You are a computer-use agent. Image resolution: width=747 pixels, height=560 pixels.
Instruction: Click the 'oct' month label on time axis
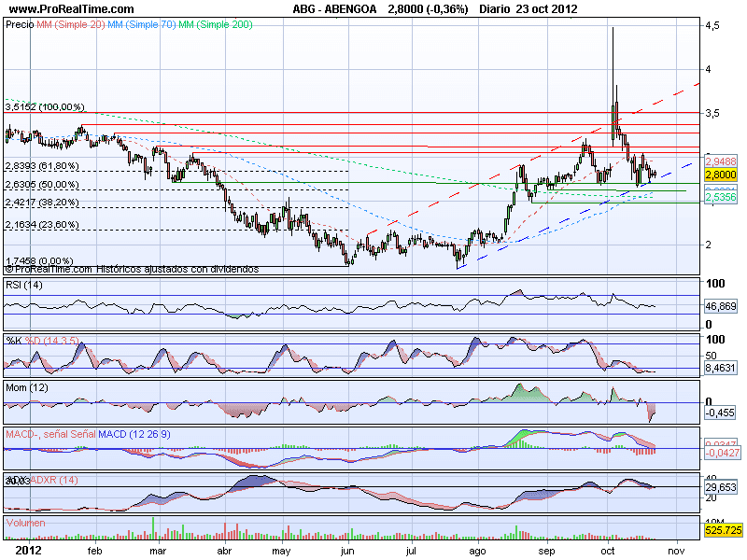tap(608, 551)
